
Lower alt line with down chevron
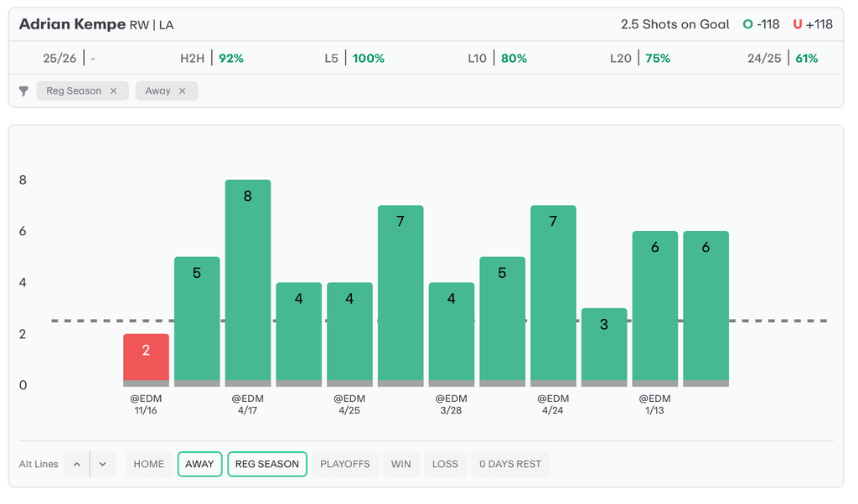pyautogui.click(x=102, y=464)
